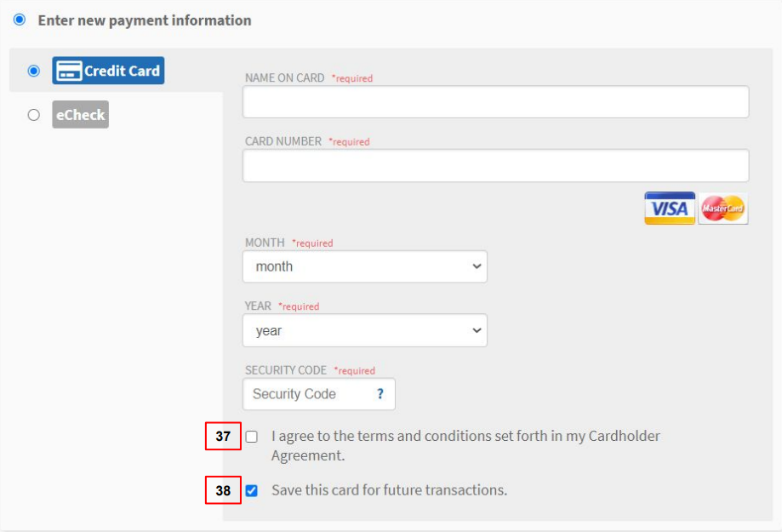
Task: Click the Name on Card input field
Action: click(495, 102)
